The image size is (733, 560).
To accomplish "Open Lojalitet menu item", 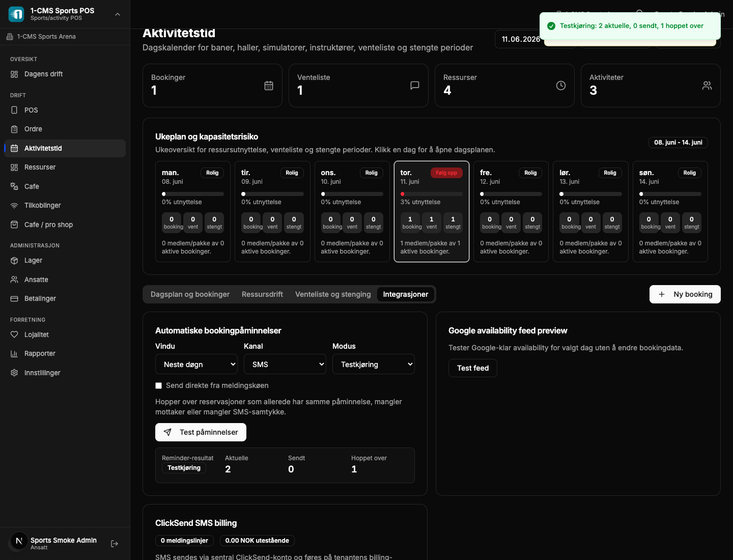I will point(65,334).
